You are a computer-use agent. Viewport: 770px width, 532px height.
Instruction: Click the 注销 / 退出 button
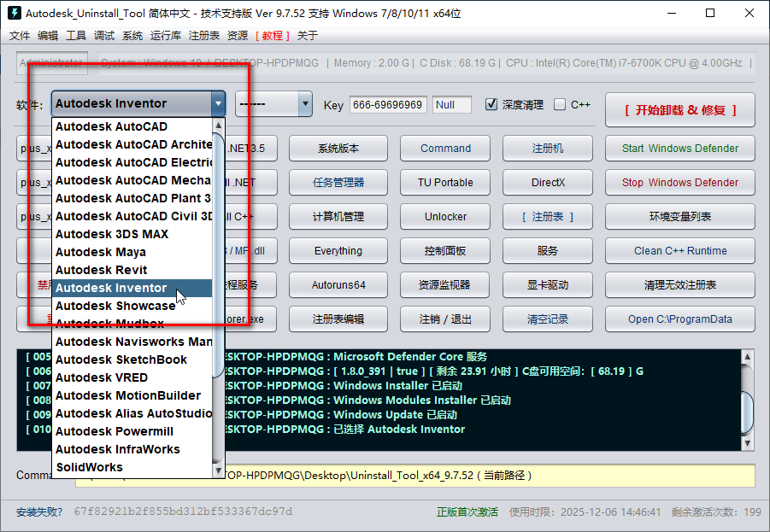[445, 319]
